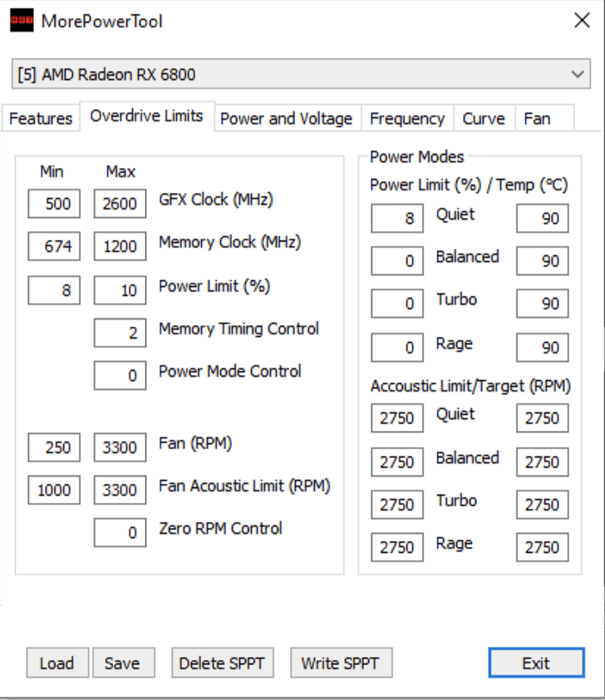Edit Balanced mode temperature field

click(x=543, y=261)
